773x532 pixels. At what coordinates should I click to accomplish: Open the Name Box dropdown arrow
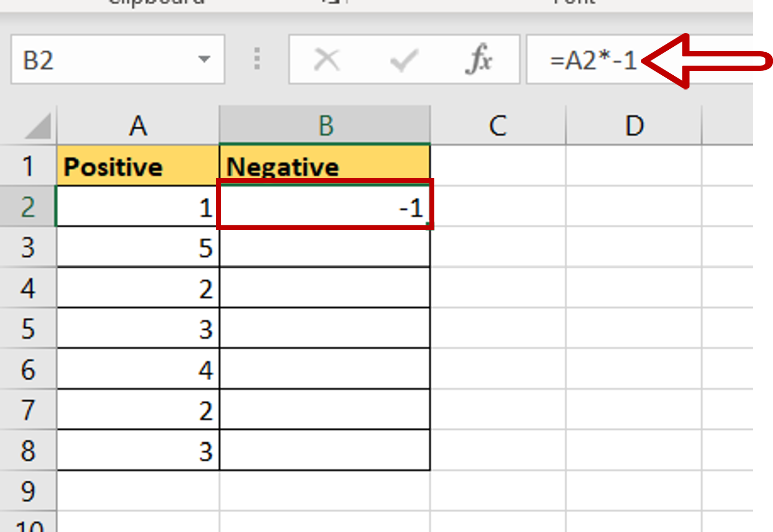[204, 60]
